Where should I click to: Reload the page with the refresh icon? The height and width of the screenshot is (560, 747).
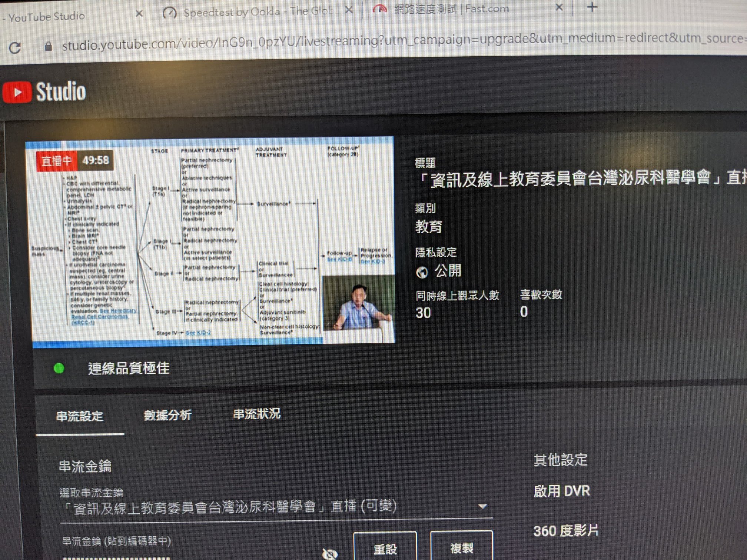[x=15, y=47]
